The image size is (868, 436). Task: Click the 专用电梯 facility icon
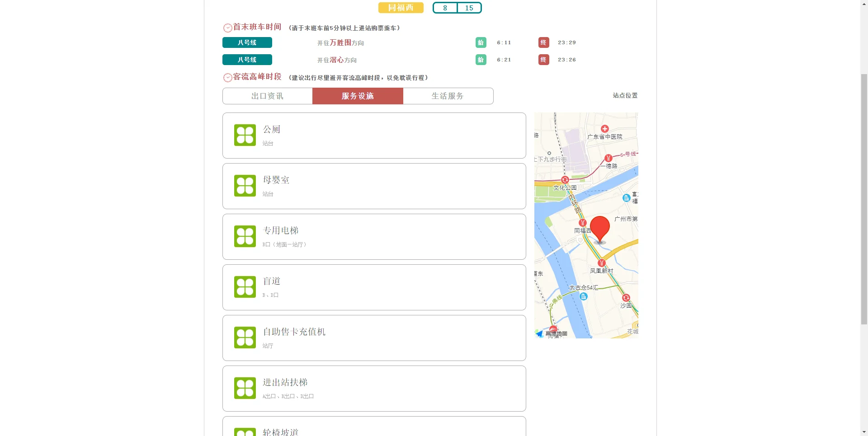[x=245, y=236]
